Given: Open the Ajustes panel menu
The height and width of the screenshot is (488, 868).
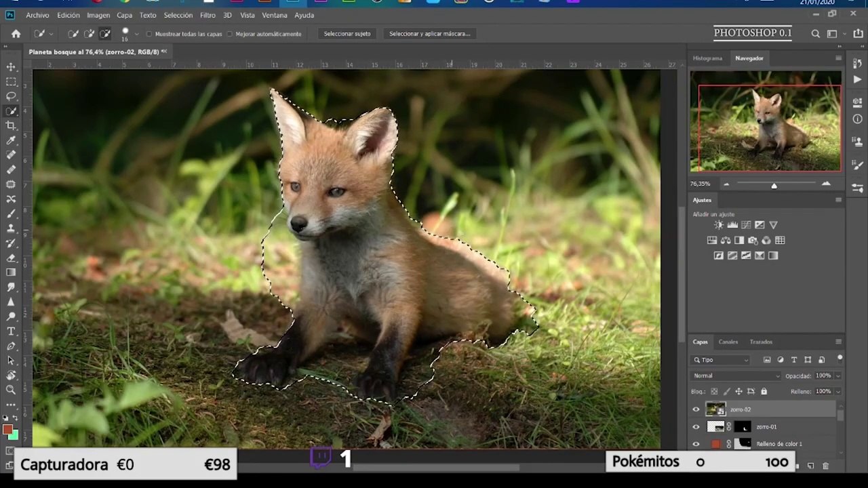Looking at the screenshot, I should coord(838,200).
